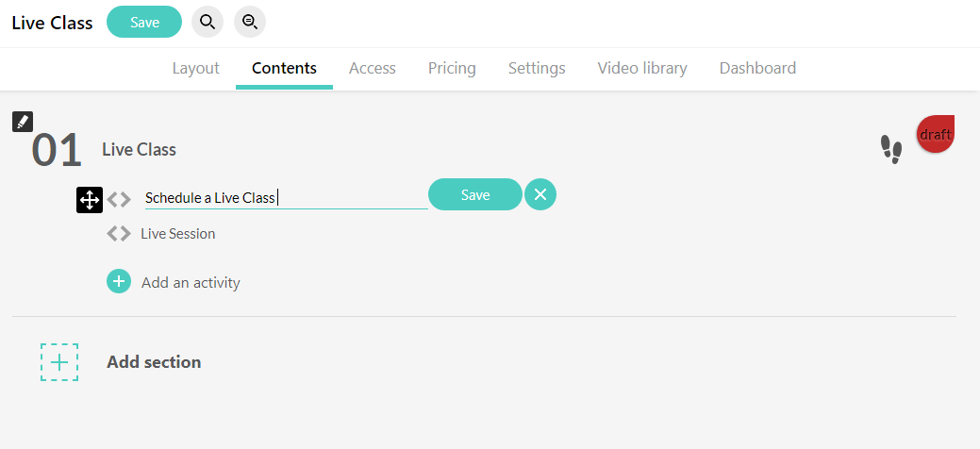The height and width of the screenshot is (449, 980).
Task: Open the Live Session activity
Action: click(x=178, y=234)
